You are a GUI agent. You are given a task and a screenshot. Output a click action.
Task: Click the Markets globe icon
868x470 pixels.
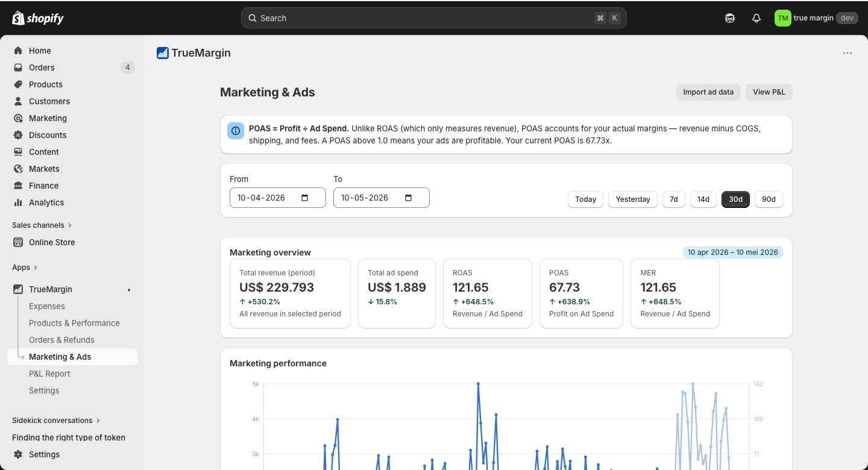tap(18, 169)
